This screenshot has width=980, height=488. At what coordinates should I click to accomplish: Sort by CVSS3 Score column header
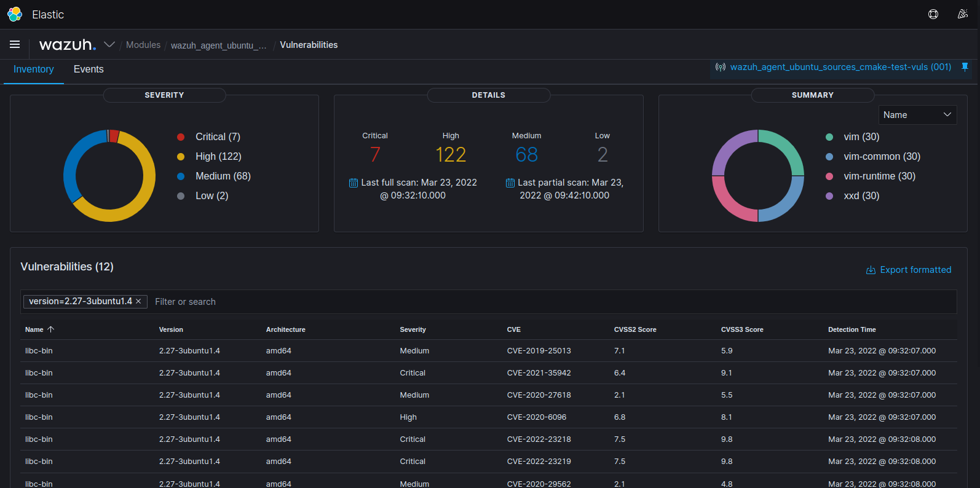742,329
